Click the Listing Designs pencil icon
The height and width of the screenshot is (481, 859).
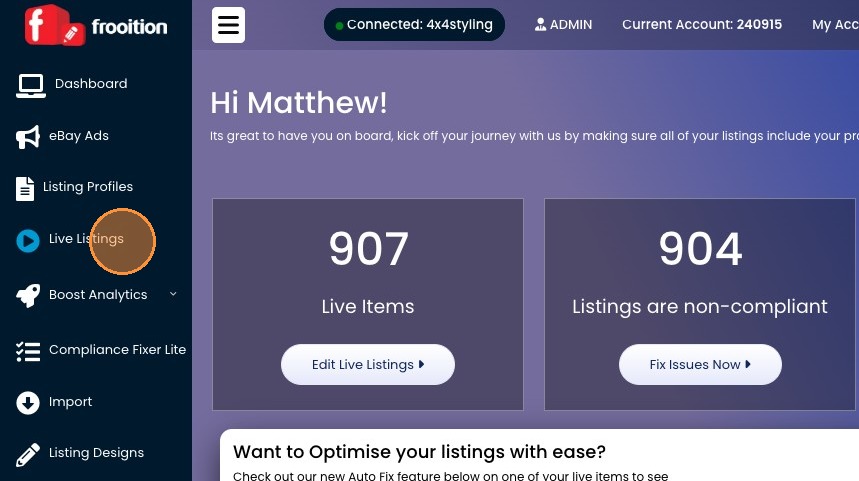(x=28, y=454)
